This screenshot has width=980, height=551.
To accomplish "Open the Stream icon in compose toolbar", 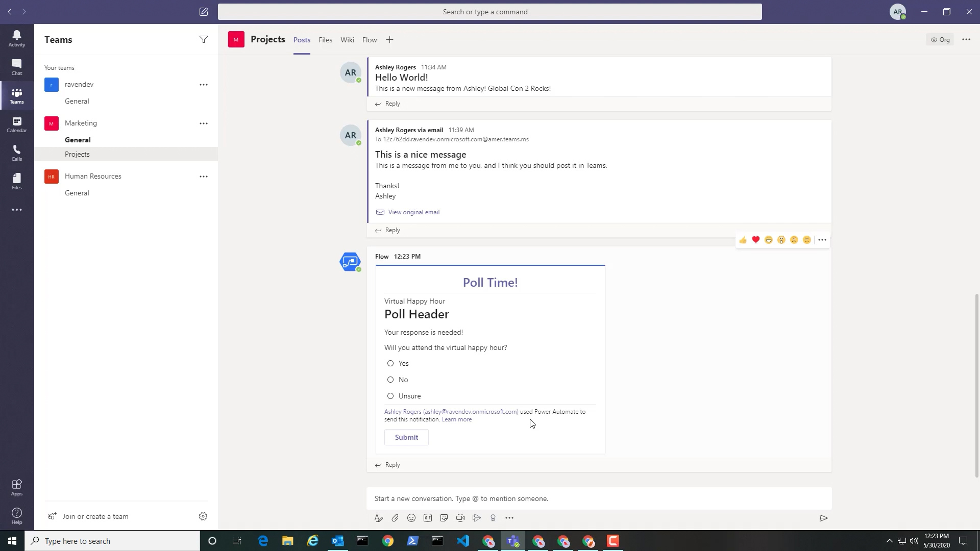I will pyautogui.click(x=477, y=518).
